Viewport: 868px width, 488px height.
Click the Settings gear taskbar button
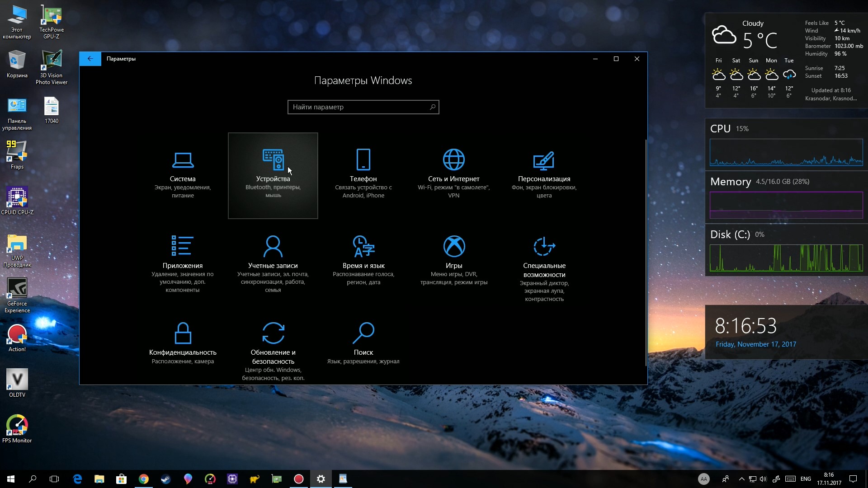click(x=321, y=479)
